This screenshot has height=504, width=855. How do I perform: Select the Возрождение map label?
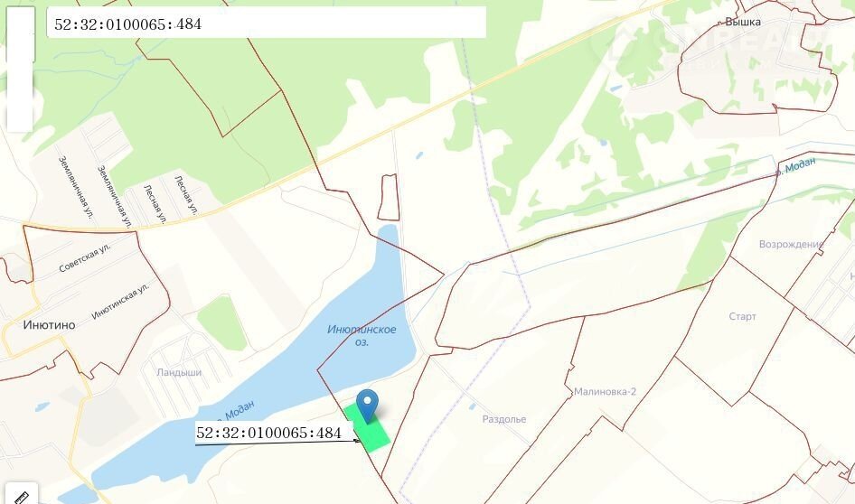click(791, 244)
